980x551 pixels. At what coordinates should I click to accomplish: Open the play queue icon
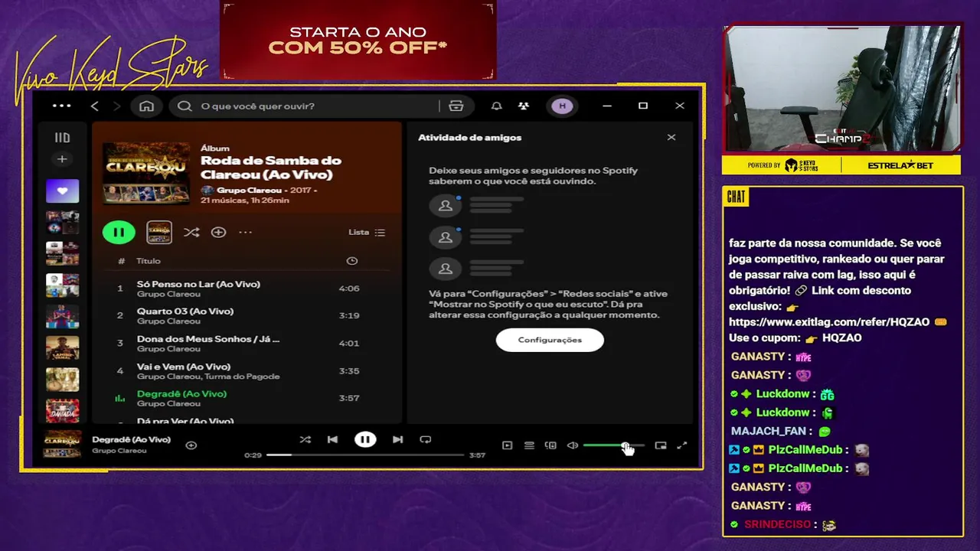coord(529,445)
